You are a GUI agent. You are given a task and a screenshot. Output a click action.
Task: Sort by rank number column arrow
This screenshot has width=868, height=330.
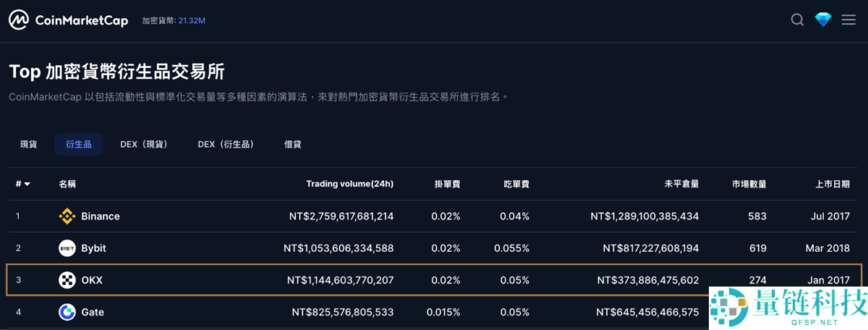pos(27,184)
